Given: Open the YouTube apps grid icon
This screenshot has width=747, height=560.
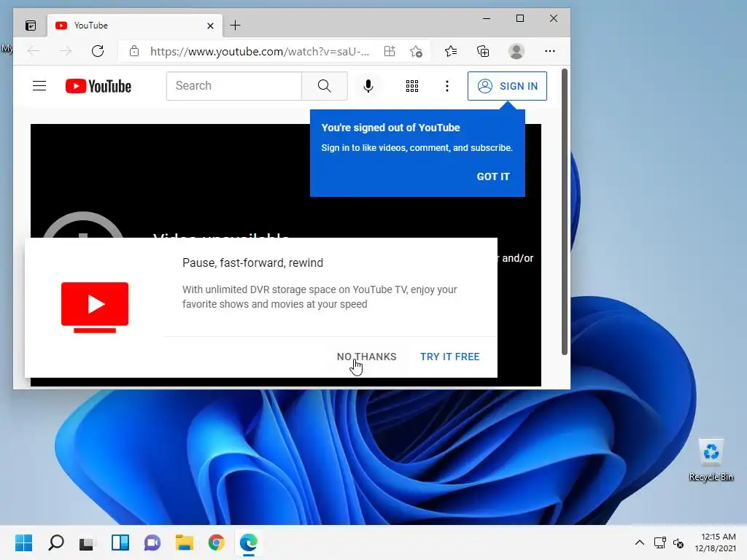Looking at the screenshot, I should tap(412, 86).
